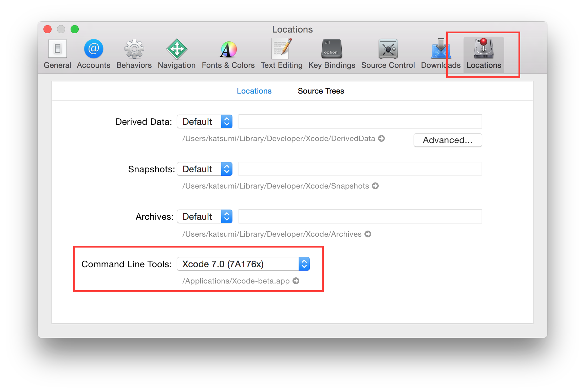Image resolution: width=585 pixels, height=392 pixels.
Task: Open the Derived Data location dropdown
Action: coord(205,121)
